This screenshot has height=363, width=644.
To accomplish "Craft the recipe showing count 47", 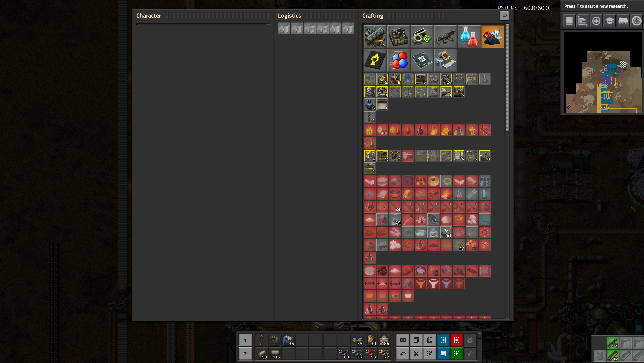I will [x=459, y=245].
